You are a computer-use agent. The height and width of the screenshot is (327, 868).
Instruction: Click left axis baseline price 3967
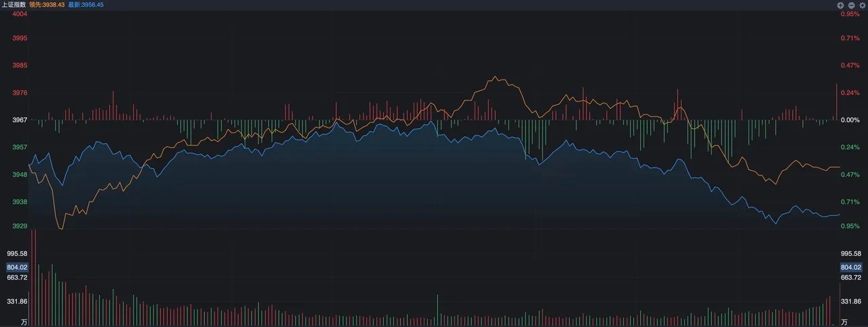click(x=20, y=120)
